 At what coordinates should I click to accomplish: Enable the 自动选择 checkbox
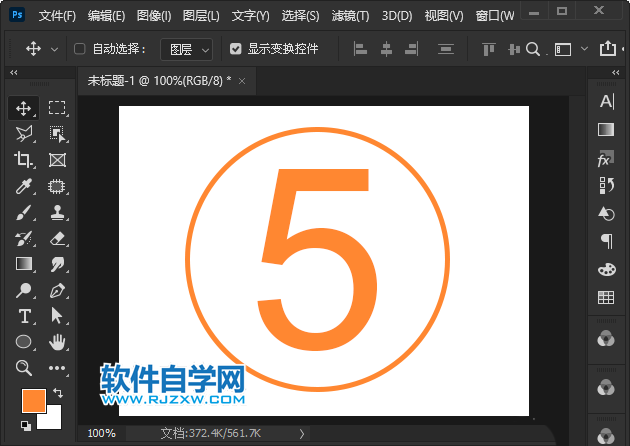coord(80,49)
